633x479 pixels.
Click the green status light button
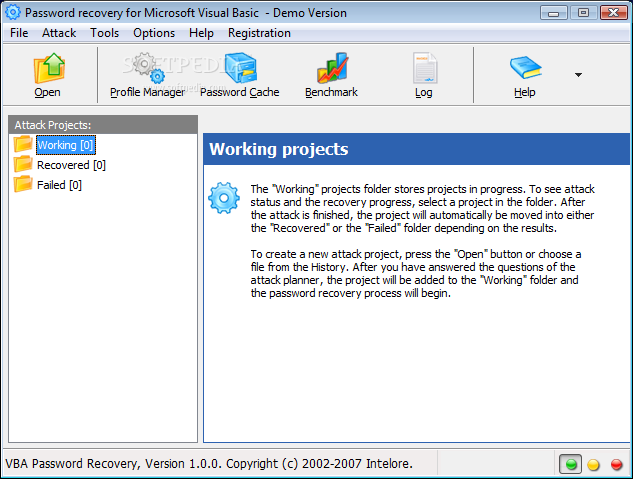pos(570,464)
